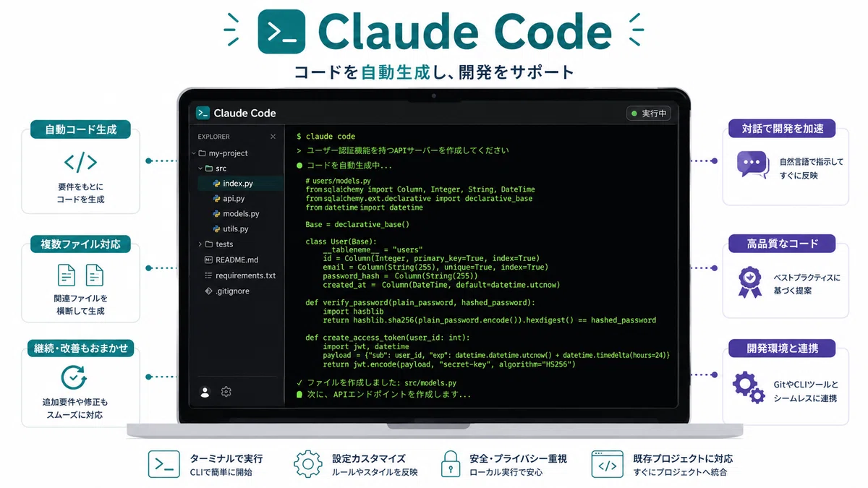Open utils.py in the explorer
868x488 pixels.
tap(236, 229)
